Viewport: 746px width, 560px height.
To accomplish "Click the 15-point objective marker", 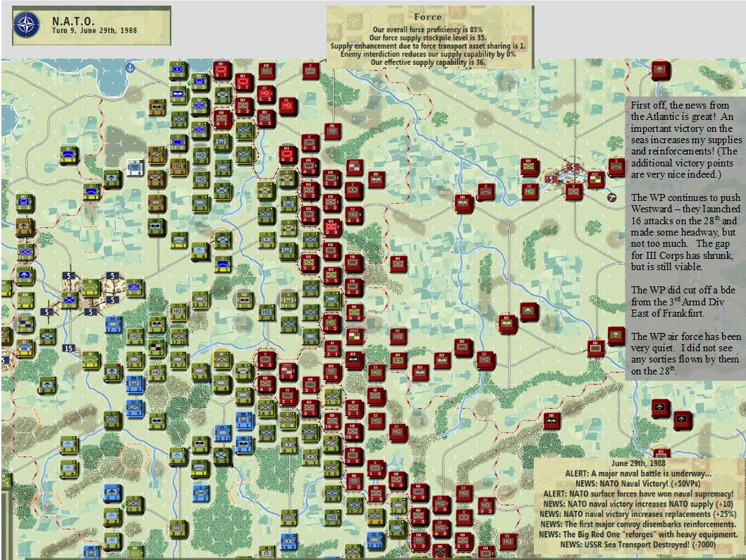I will 68,348.
